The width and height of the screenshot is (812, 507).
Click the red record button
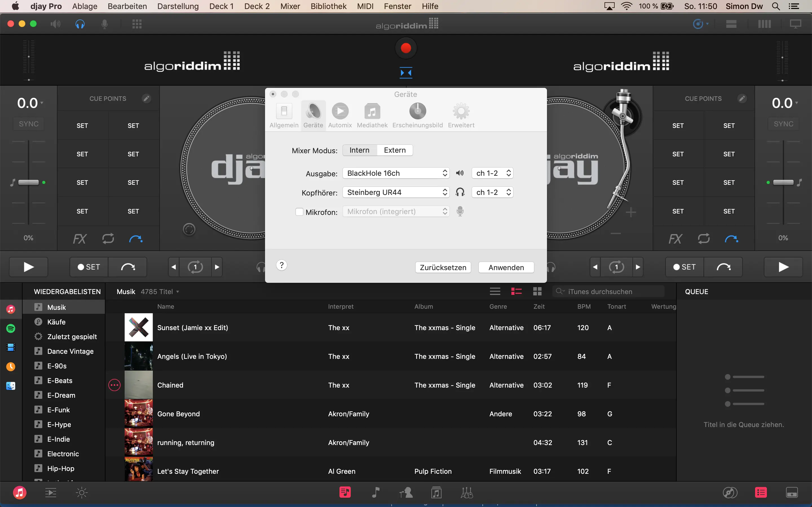(x=406, y=48)
